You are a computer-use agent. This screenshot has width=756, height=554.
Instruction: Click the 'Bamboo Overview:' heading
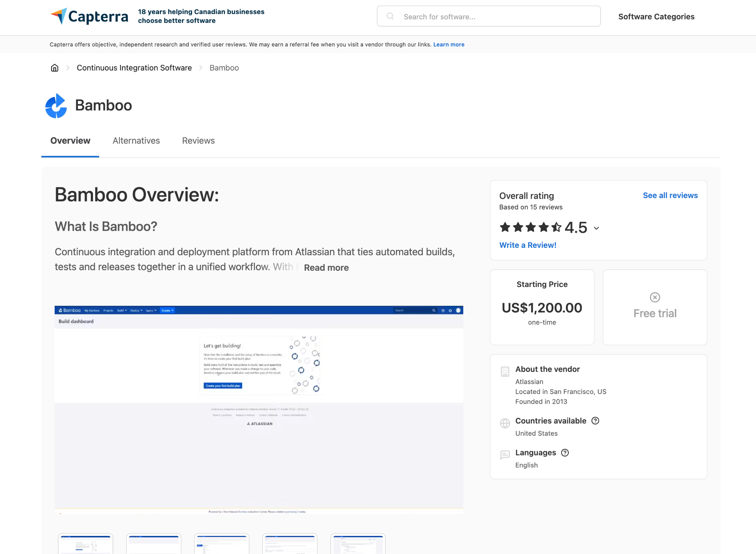pos(137,195)
